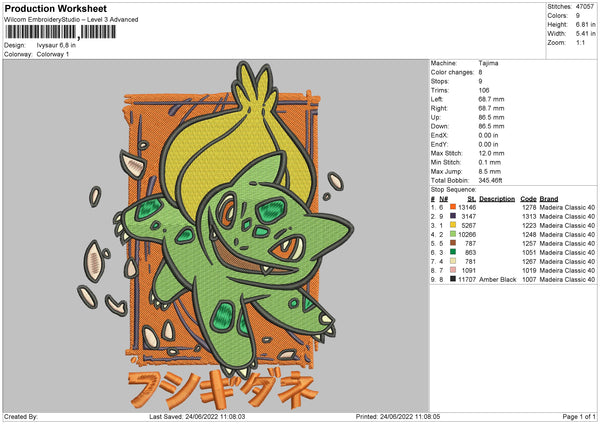Screen dimensions: 600x424
Task: Pick the cream swatch, code 1267
Action: click(x=453, y=261)
